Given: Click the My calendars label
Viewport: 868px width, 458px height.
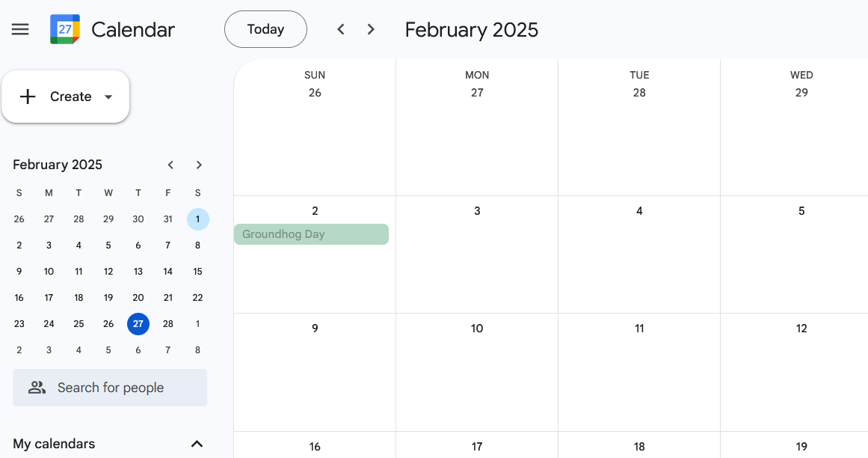Looking at the screenshot, I should click(x=52, y=443).
